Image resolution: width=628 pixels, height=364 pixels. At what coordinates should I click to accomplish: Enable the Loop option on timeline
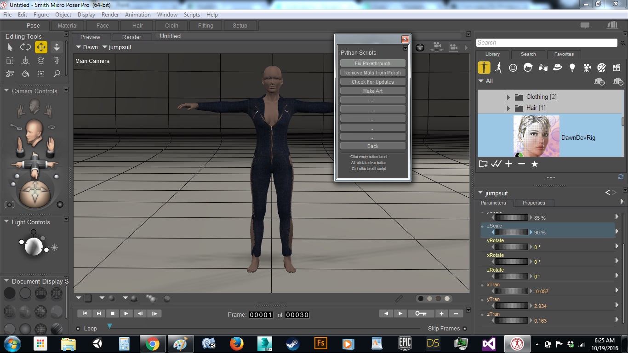pyautogui.click(x=78, y=329)
